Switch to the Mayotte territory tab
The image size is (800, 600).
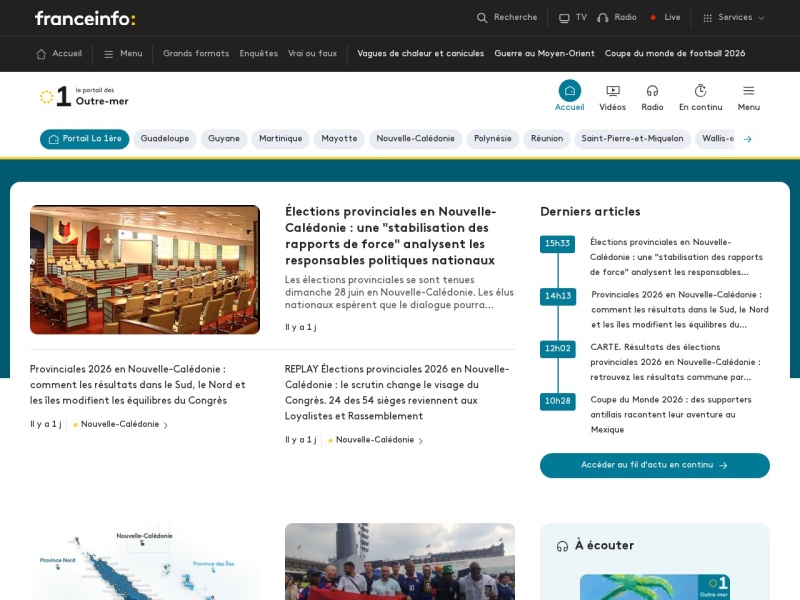[x=339, y=139]
